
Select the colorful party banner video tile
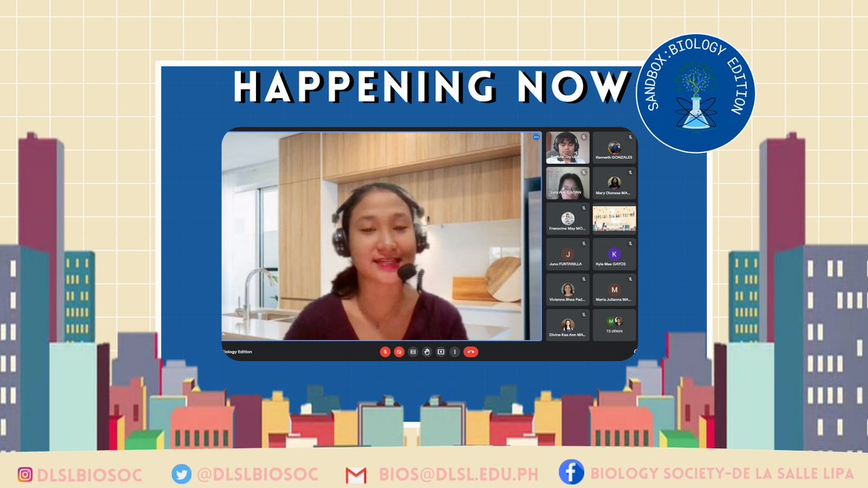pyautogui.click(x=614, y=218)
